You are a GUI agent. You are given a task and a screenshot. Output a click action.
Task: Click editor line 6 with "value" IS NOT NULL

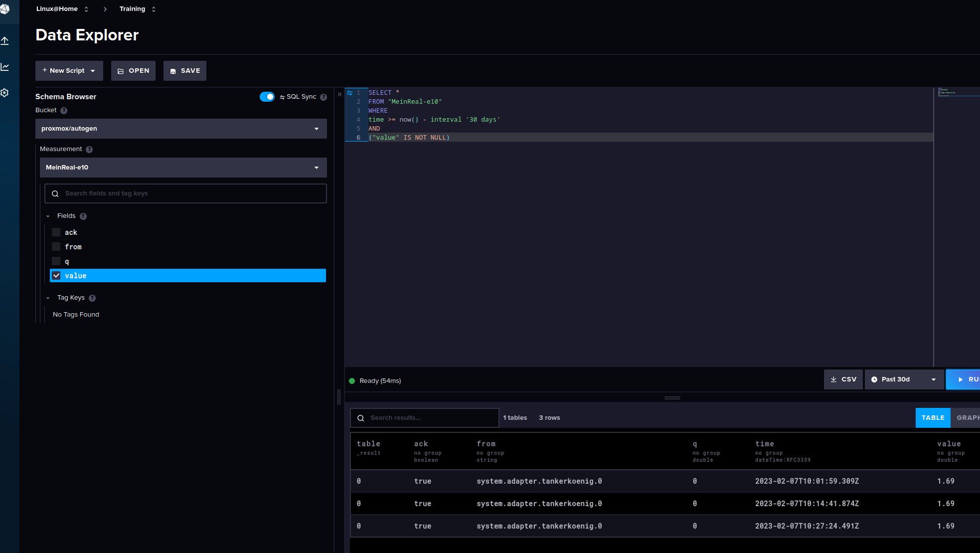coord(409,138)
